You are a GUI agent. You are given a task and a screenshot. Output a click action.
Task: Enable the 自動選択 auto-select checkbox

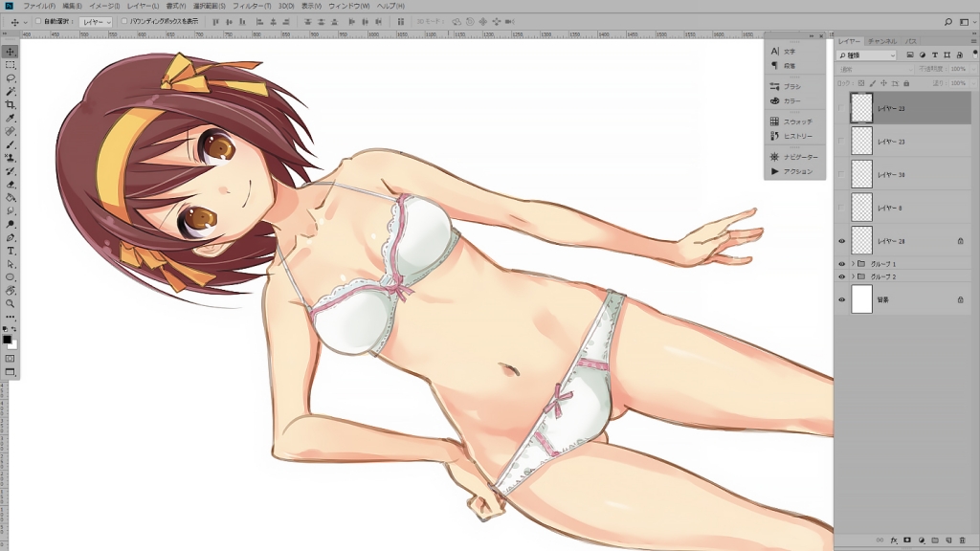[x=38, y=21]
